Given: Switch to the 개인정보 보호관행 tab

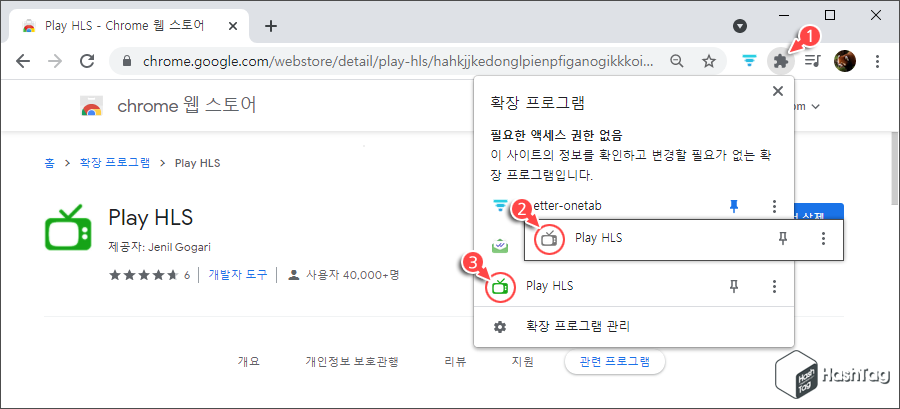Looking at the screenshot, I should click(352, 362).
